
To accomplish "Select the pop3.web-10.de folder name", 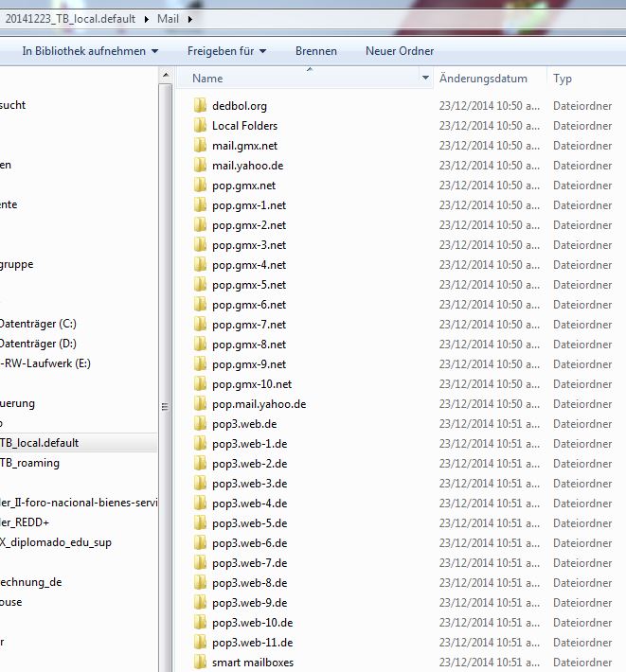I will coord(253,622).
